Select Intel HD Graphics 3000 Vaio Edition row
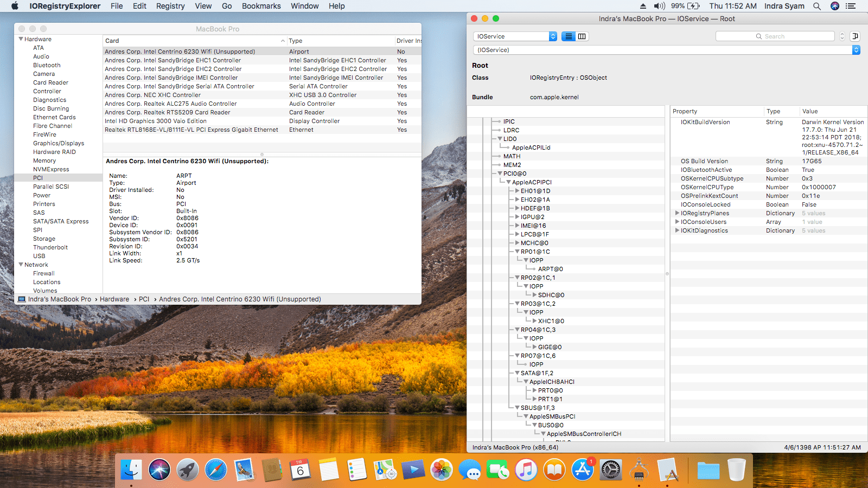The width and height of the screenshot is (868, 488). click(x=262, y=121)
